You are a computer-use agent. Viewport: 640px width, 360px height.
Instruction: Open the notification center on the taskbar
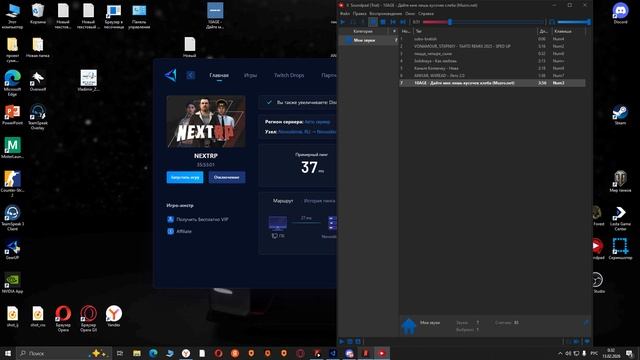[629, 353]
